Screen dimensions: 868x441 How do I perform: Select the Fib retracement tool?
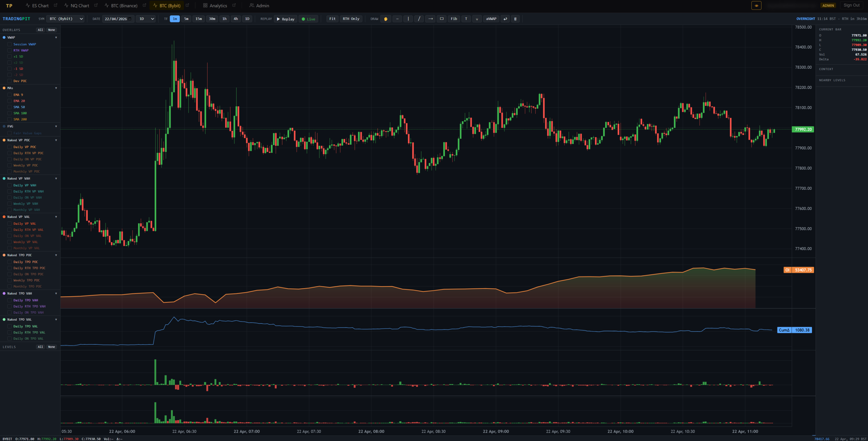(454, 19)
